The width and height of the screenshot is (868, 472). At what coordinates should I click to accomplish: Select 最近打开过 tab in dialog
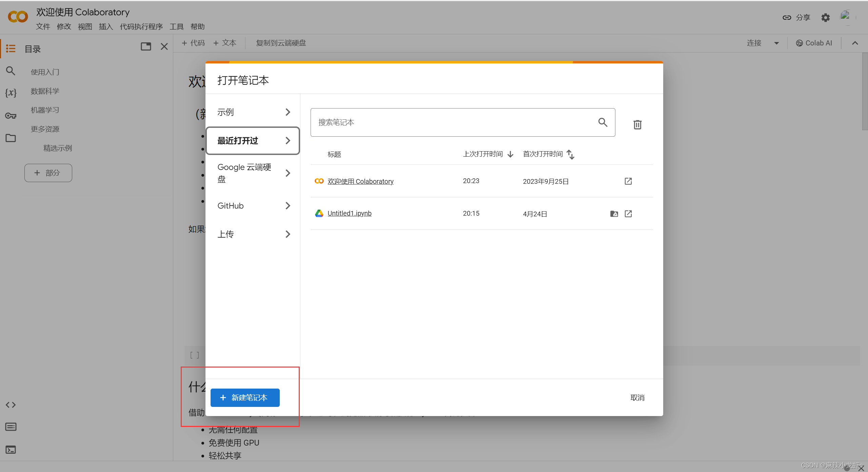pyautogui.click(x=253, y=140)
